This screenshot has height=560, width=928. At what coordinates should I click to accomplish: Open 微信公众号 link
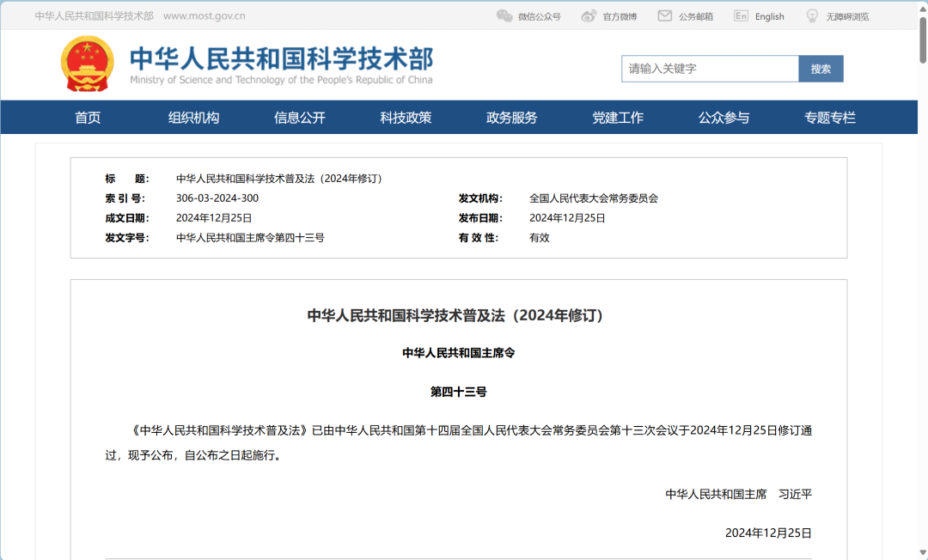tap(539, 16)
